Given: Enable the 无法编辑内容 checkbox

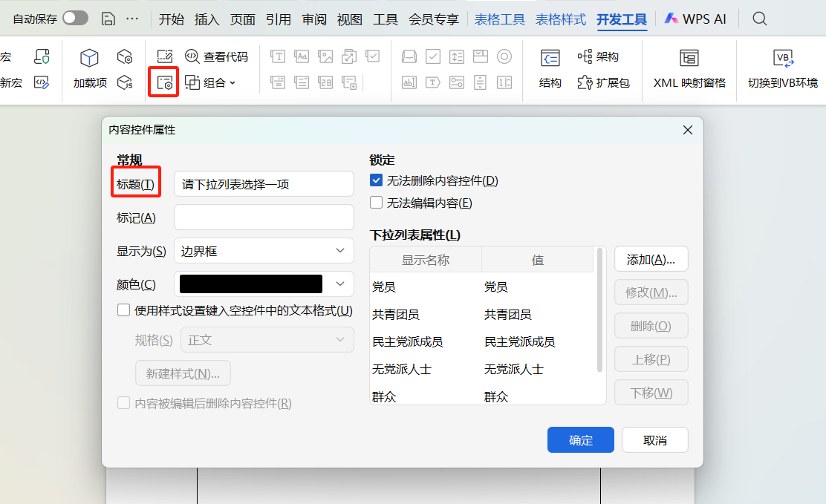Looking at the screenshot, I should 376,202.
